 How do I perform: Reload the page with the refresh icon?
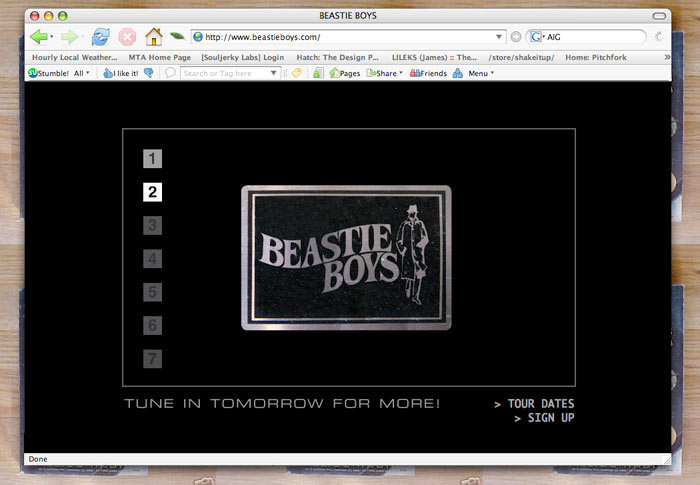[100, 37]
